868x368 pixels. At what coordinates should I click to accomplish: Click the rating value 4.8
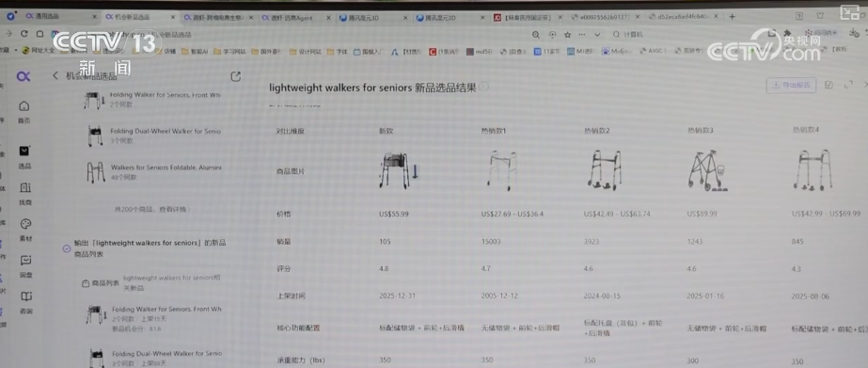tap(384, 268)
